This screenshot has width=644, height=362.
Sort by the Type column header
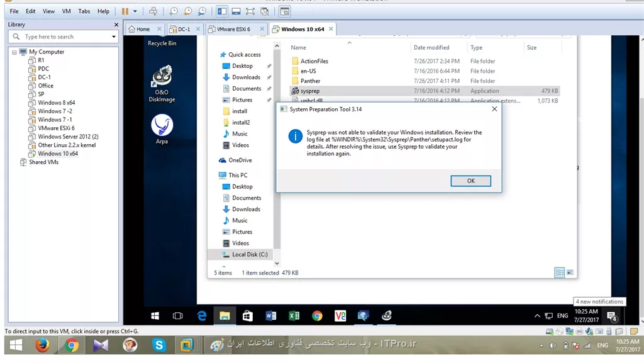click(477, 48)
